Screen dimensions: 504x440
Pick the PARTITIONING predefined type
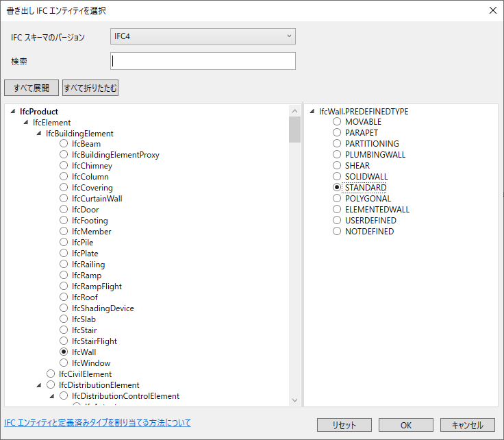pyautogui.click(x=337, y=143)
